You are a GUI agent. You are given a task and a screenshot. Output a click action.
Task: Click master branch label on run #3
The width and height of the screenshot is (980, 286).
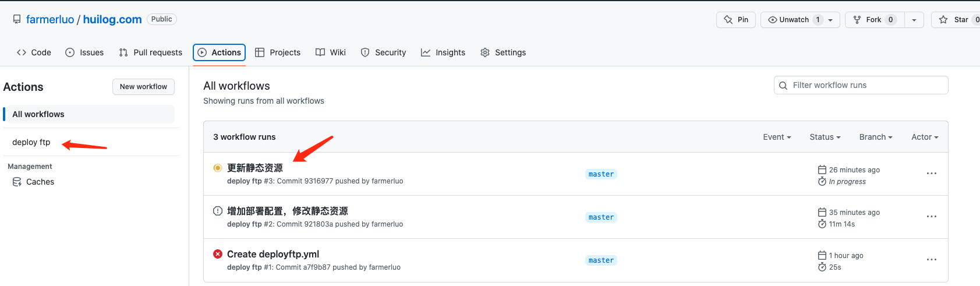(x=601, y=174)
